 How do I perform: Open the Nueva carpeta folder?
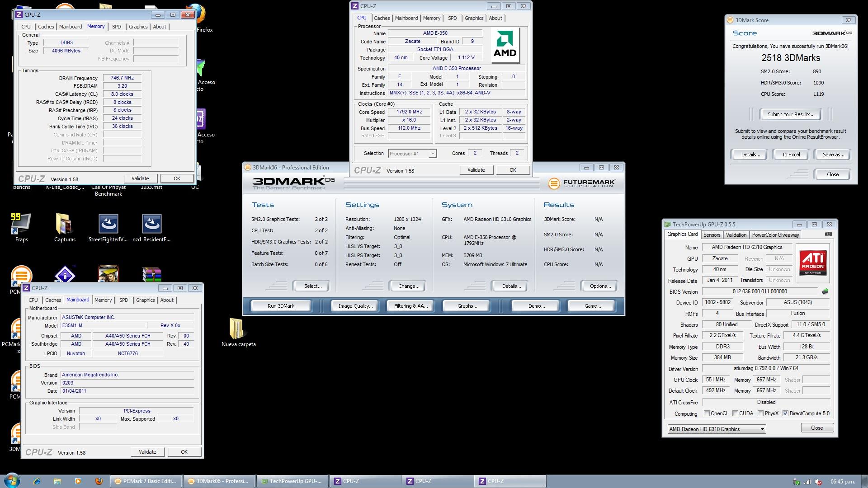click(238, 332)
